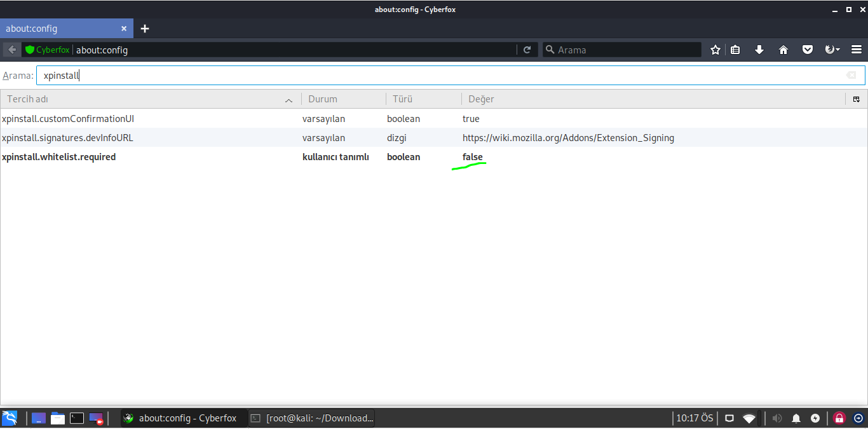Click the bookmark star icon

[x=715, y=50]
